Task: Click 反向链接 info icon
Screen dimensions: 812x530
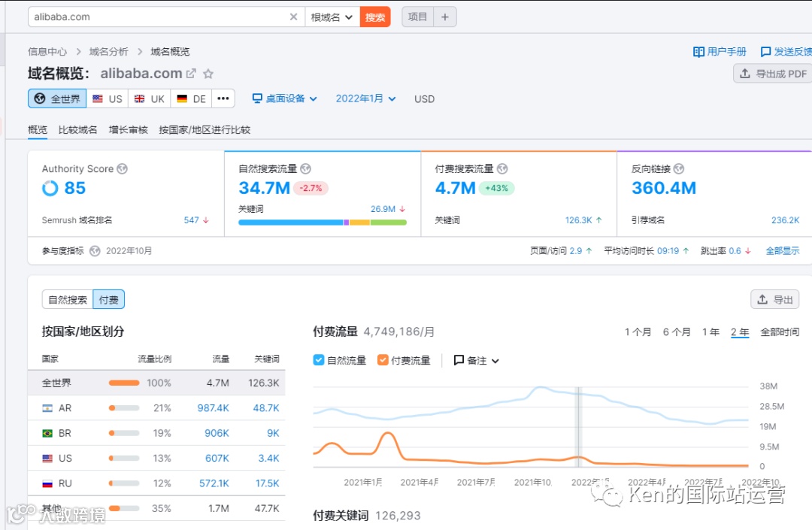Action: [x=679, y=168]
